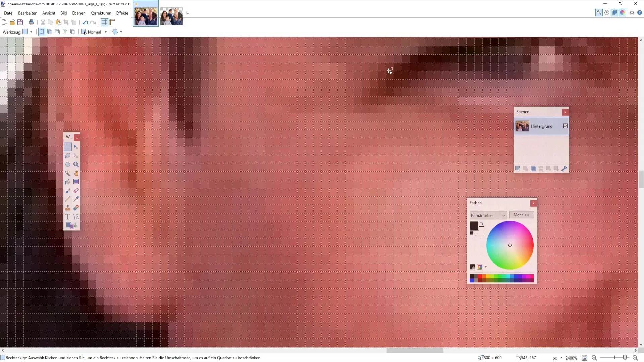Viewport: 644px width, 362px height.
Task: Select the Magic Wand tool
Action: pyautogui.click(x=68, y=173)
